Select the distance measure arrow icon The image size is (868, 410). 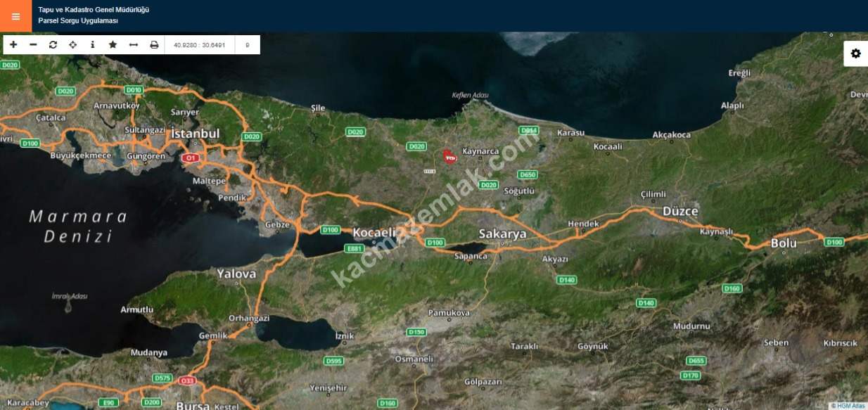tap(133, 44)
